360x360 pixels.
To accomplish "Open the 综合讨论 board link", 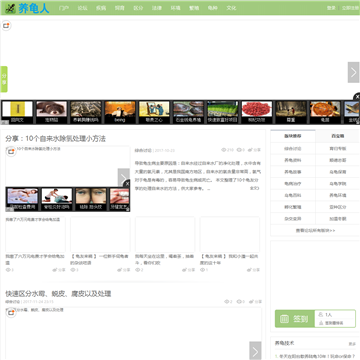I will 293,149.
